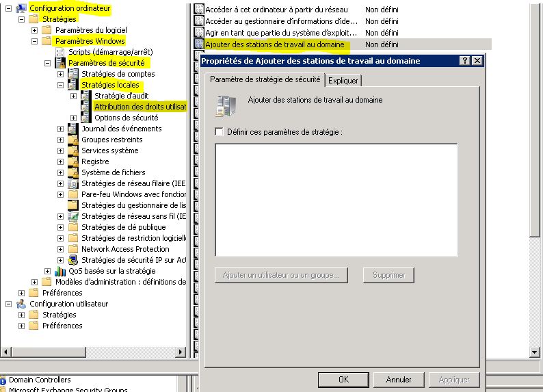Expand the Stratégies de comptes node

(x=60, y=74)
